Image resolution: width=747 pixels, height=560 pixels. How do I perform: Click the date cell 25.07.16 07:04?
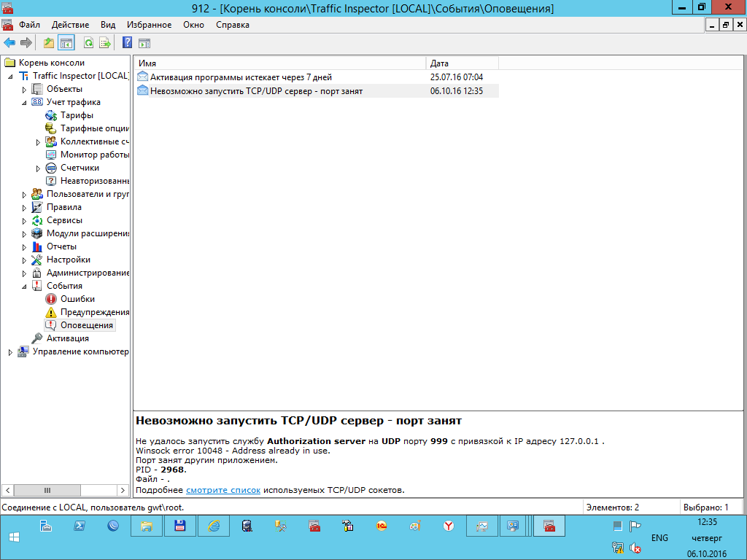(x=457, y=77)
